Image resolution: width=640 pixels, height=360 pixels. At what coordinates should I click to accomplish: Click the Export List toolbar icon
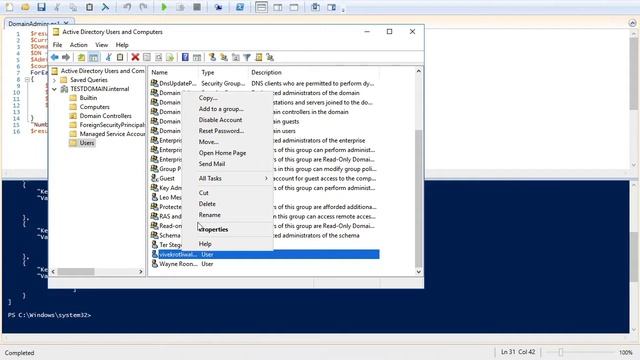(170, 57)
